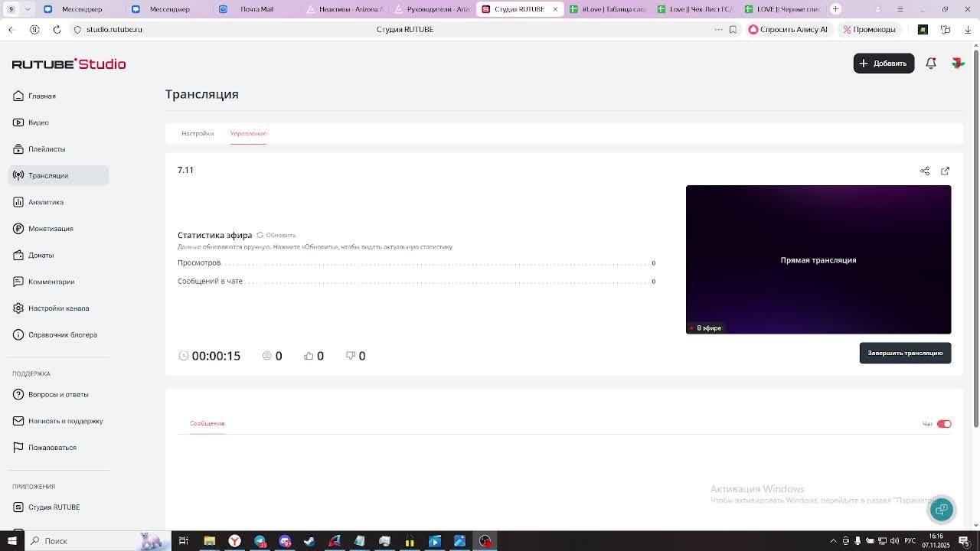
Task: Open Task View on the taskbar
Action: tap(184, 541)
